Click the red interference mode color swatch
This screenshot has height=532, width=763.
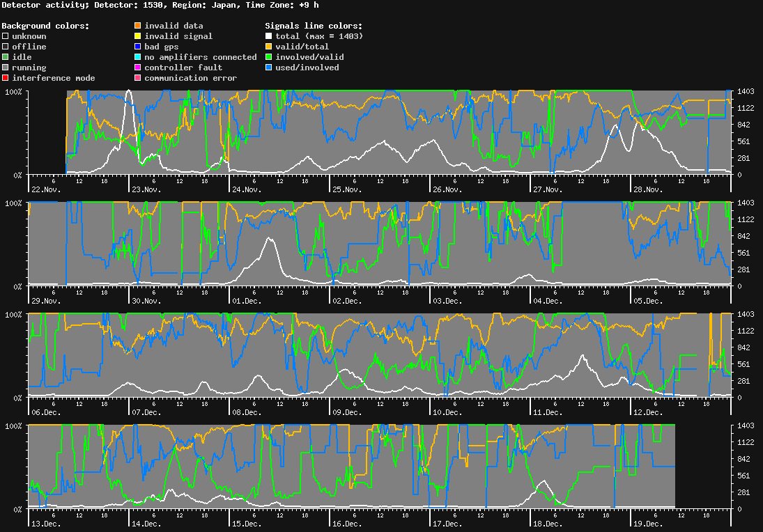[5, 78]
